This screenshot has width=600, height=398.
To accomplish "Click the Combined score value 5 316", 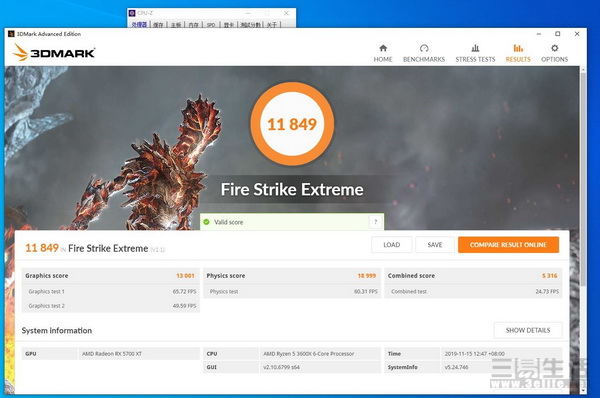I will (549, 276).
